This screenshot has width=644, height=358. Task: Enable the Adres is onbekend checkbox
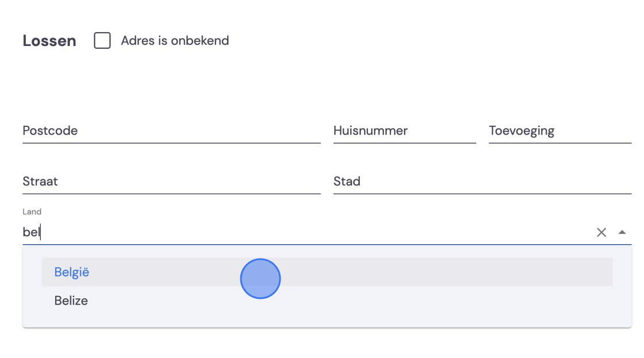(102, 41)
